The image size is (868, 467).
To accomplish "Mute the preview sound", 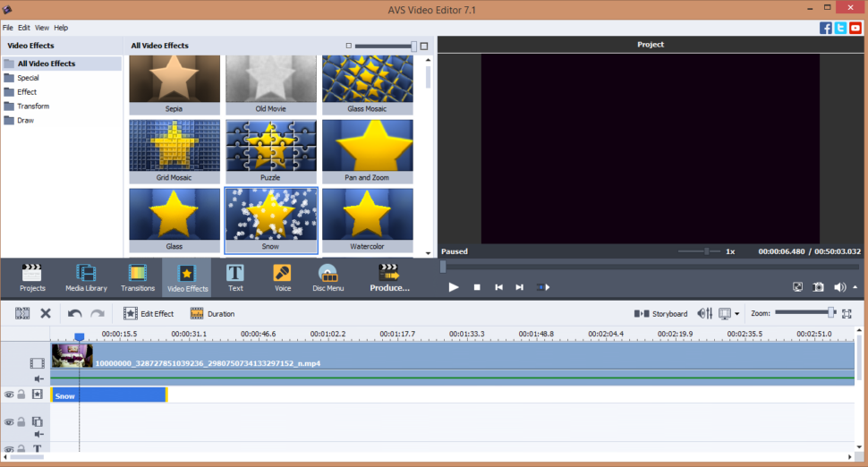I will 839,286.
